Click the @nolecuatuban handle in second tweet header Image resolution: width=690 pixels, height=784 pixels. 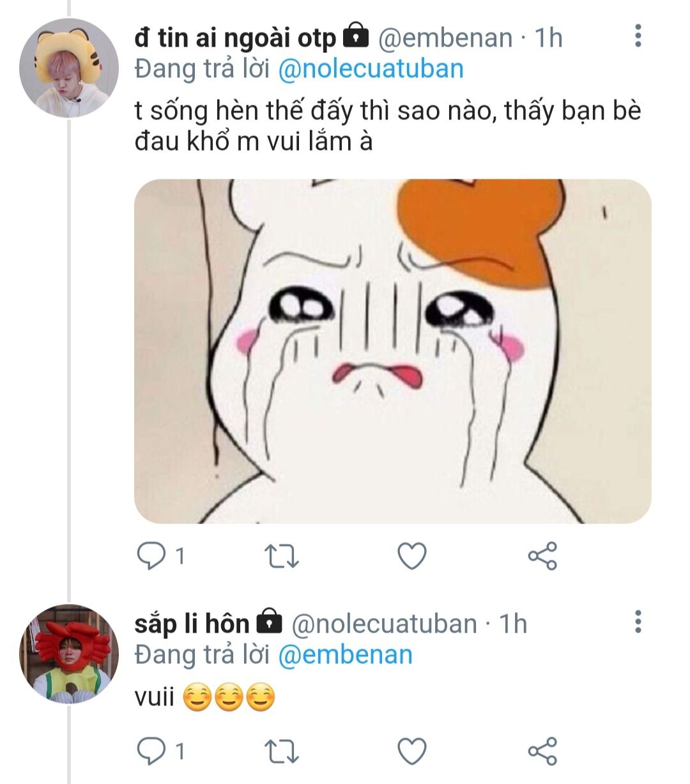click(x=384, y=624)
